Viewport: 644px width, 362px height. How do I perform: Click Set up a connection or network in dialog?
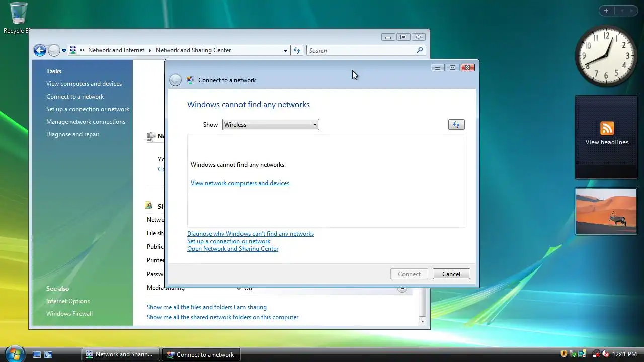228,241
